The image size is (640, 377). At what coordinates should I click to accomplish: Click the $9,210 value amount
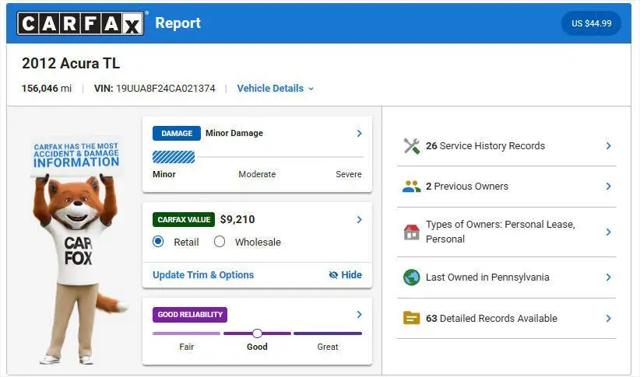tap(238, 220)
